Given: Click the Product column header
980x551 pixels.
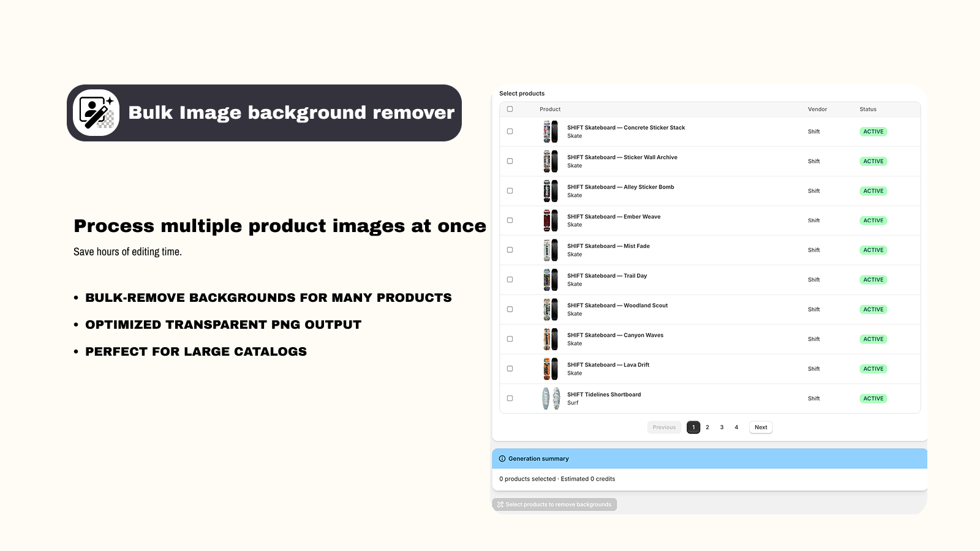Looking at the screenshot, I should click(x=549, y=109).
